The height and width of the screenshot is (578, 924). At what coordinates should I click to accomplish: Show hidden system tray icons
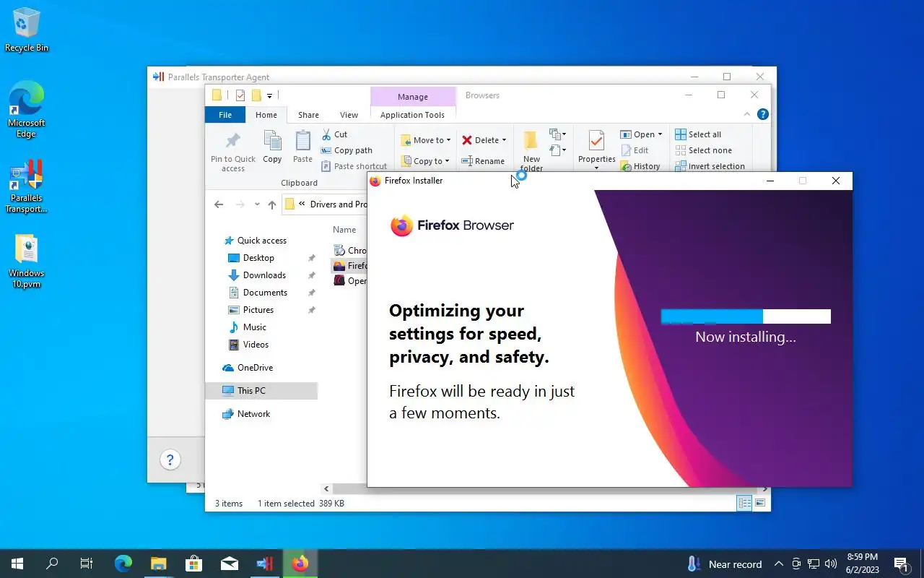click(x=778, y=564)
